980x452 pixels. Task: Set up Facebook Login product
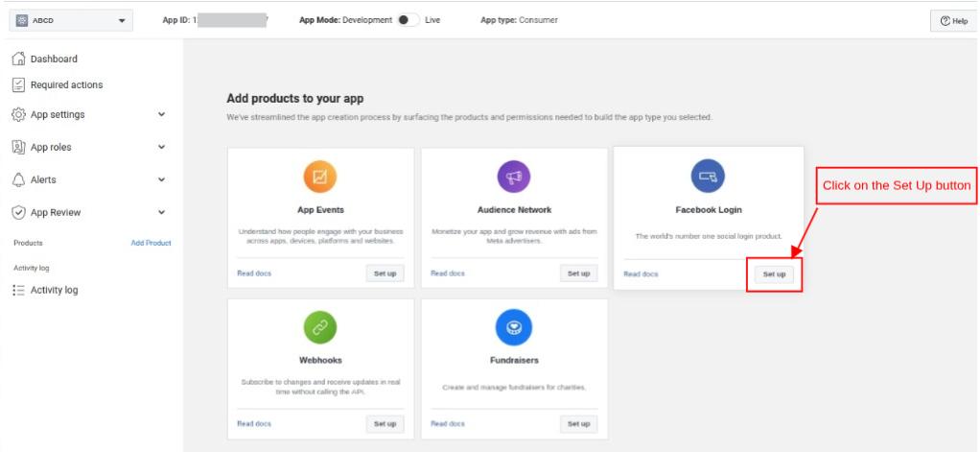tap(774, 274)
